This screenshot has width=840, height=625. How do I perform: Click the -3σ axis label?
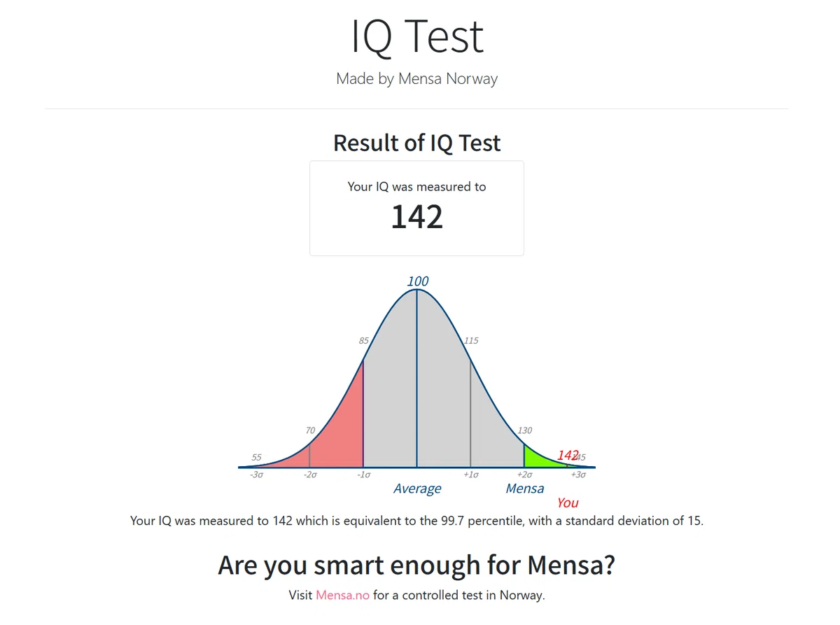(x=256, y=475)
